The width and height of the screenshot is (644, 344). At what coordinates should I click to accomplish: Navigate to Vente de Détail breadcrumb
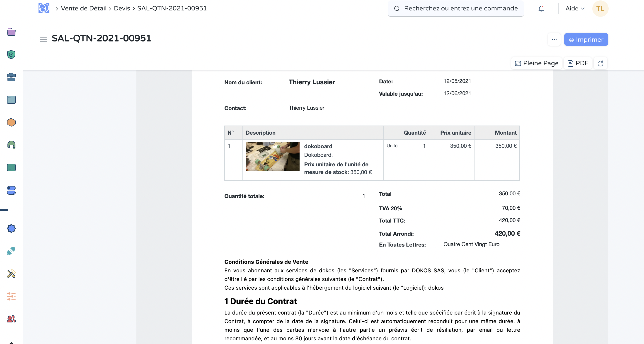(83, 8)
